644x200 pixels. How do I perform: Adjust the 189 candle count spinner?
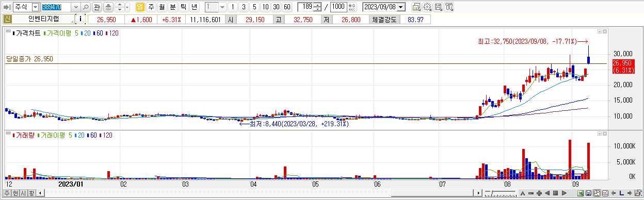[x=317, y=7]
